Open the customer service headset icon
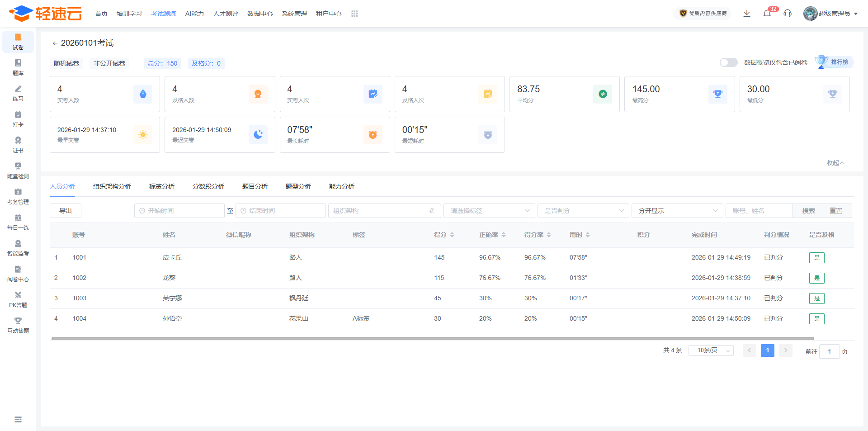 (x=788, y=14)
